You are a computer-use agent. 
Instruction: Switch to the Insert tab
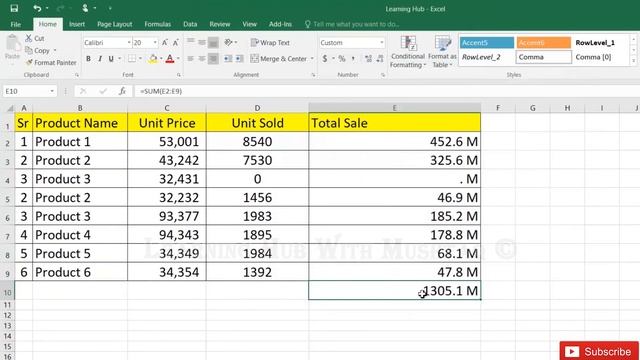[x=77, y=24]
